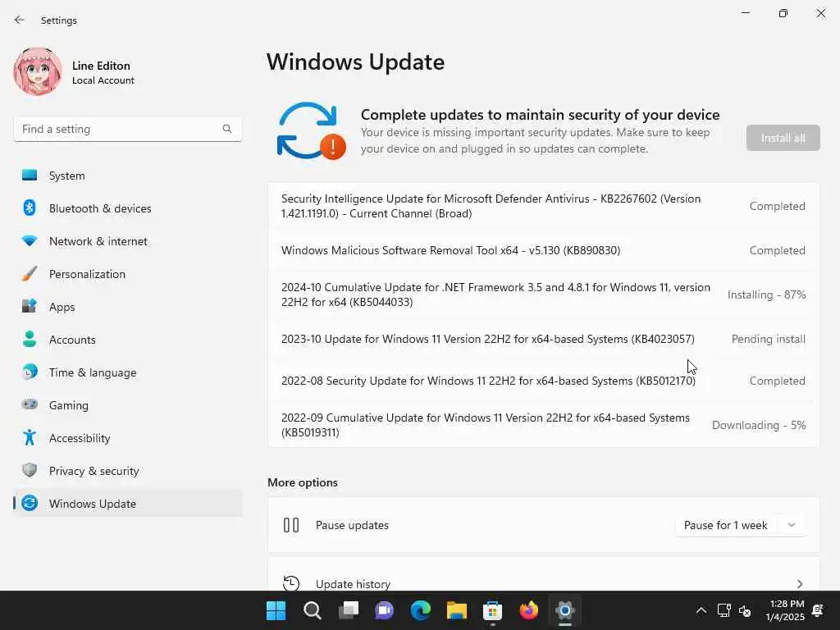Click the paintbrush icon for Personalization
The image size is (840, 630).
click(x=30, y=274)
